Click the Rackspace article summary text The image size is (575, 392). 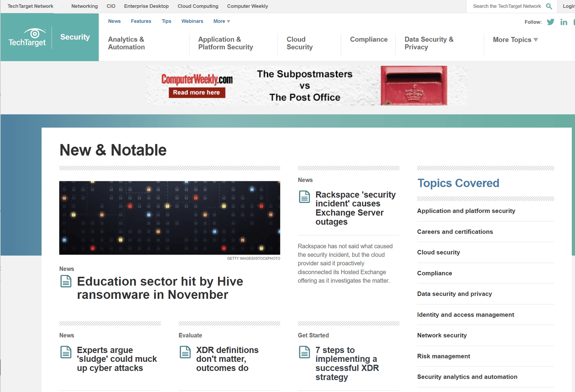tap(345, 263)
